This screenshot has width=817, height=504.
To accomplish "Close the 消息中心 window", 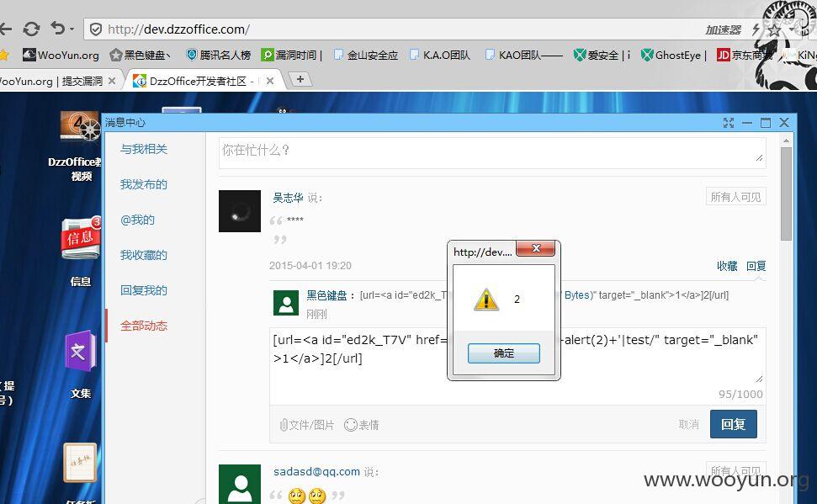I will (784, 123).
